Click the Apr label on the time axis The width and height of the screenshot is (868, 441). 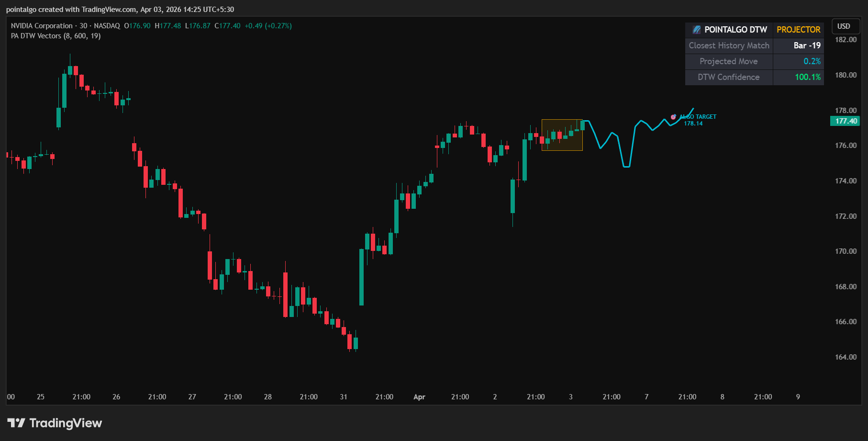pyautogui.click(x=420, y=396)
